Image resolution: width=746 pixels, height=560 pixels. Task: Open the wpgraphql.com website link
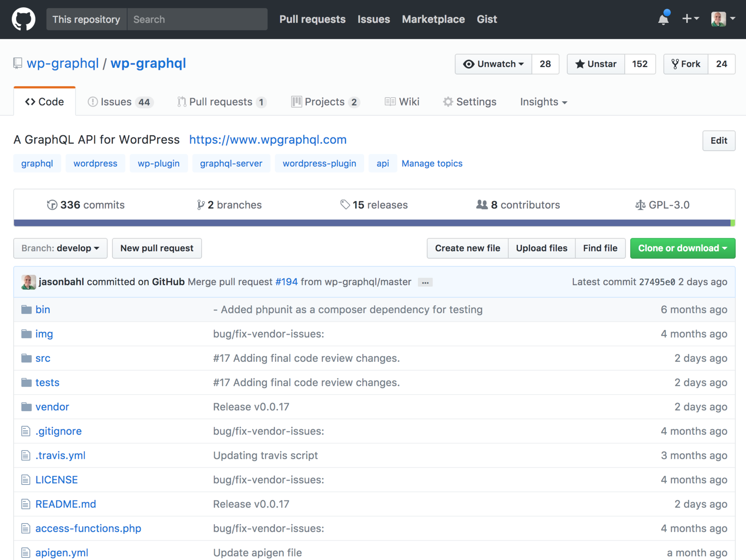tap(268, 140)
